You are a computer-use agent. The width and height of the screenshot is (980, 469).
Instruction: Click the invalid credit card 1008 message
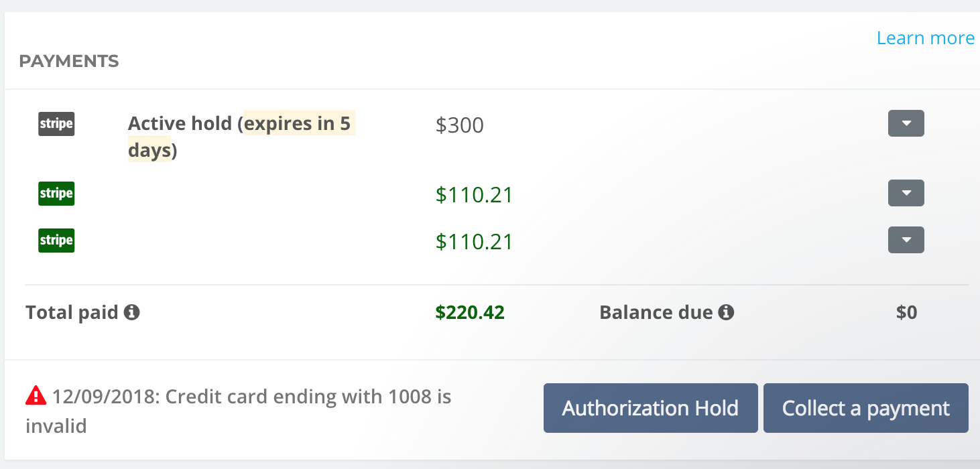coord(239,411)
